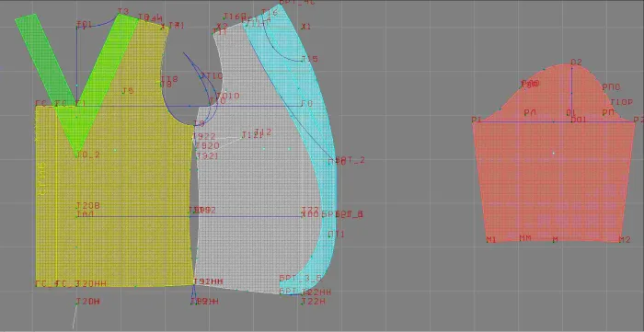Click the M1 sleeve hem label
The height and width of the screenshot is (332, 644).
click(491, 240)
